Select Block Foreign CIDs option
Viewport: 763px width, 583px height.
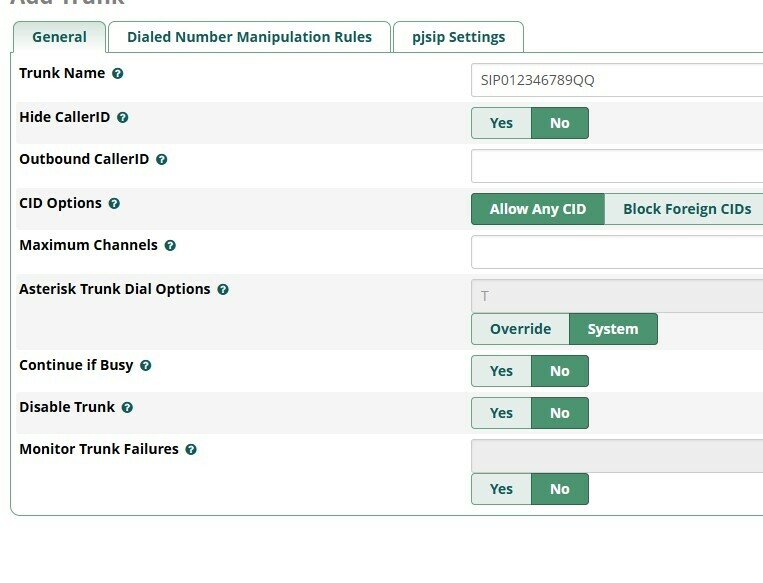click(x=686, y=209)
